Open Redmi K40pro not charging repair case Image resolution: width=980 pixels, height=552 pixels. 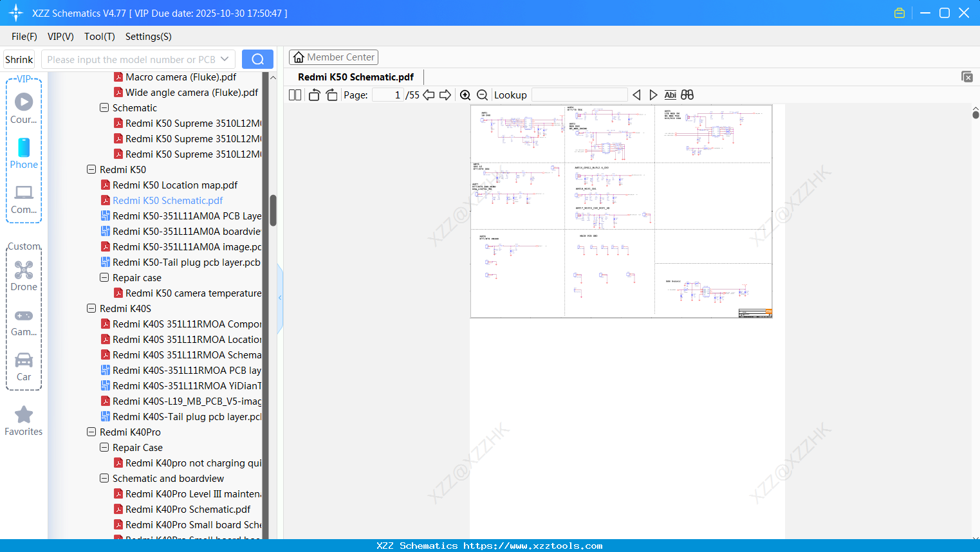click(x=187, y=463)
